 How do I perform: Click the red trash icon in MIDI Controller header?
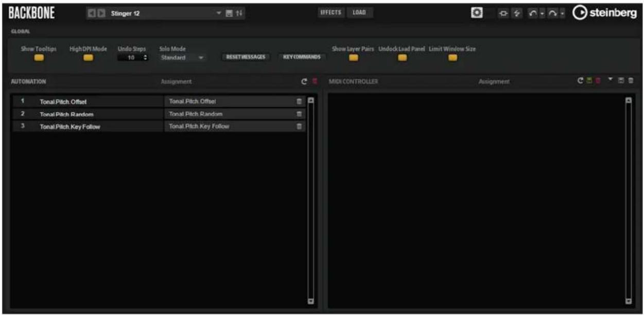(598, 81)
